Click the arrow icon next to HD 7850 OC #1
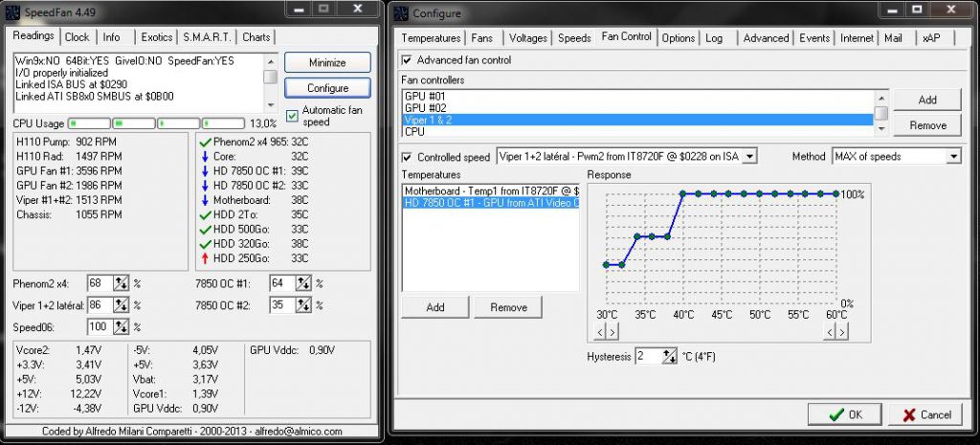 [x=205, y=171]
